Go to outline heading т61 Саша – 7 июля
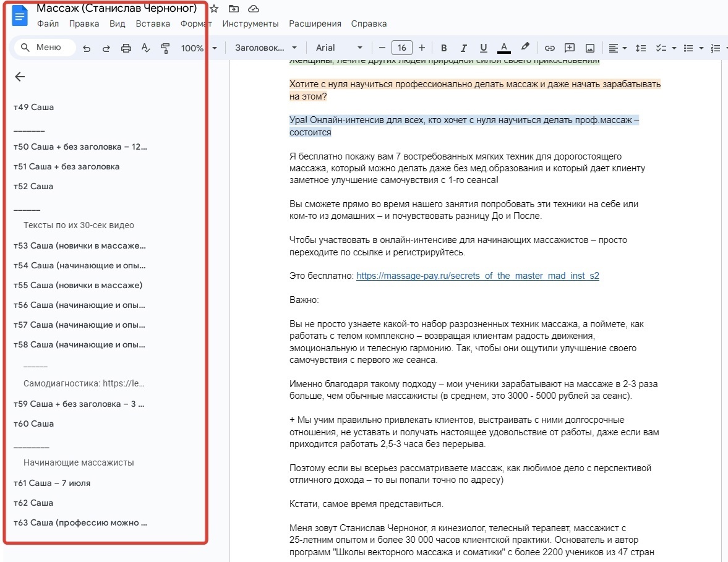The image size is (728, 562). click(51, 483)
